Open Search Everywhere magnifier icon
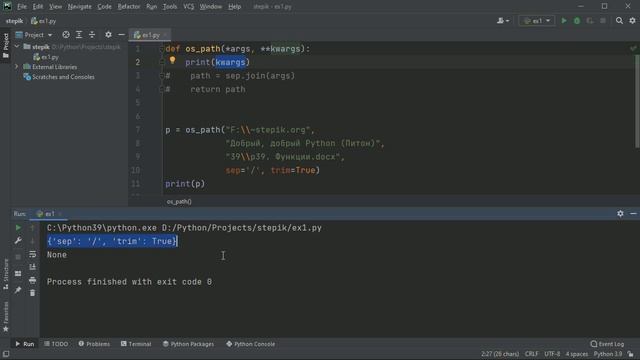This screenshot has height=360, width=640. 619,20
